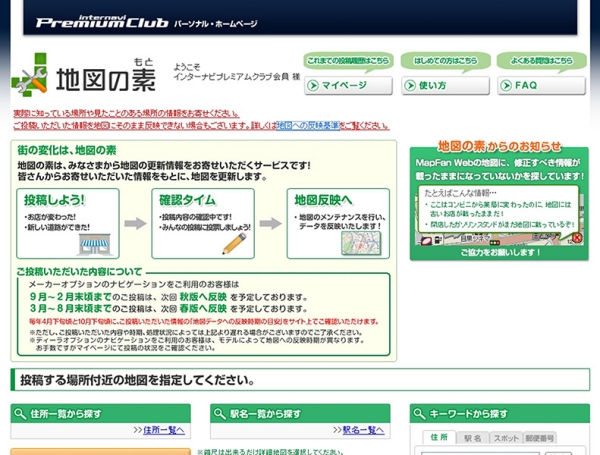Click the shop building icon in 投稿しよう!
This screenshot has height=455, width=600.
click(95, 245)
